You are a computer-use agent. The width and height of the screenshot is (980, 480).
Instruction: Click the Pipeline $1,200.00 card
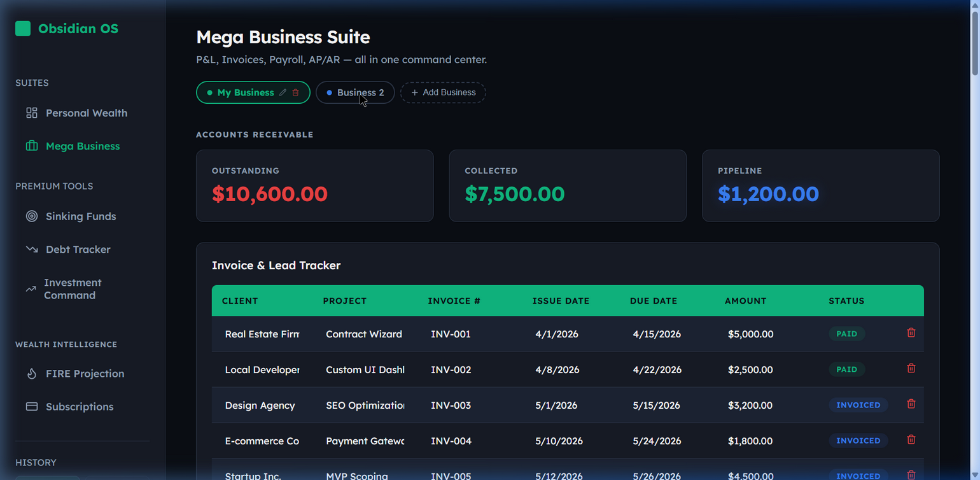(820, 186)
